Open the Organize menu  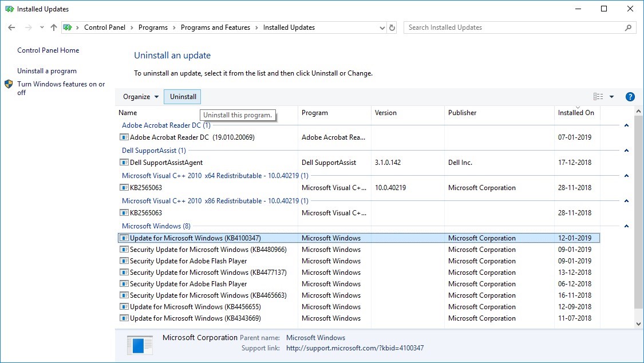point(140,97)
